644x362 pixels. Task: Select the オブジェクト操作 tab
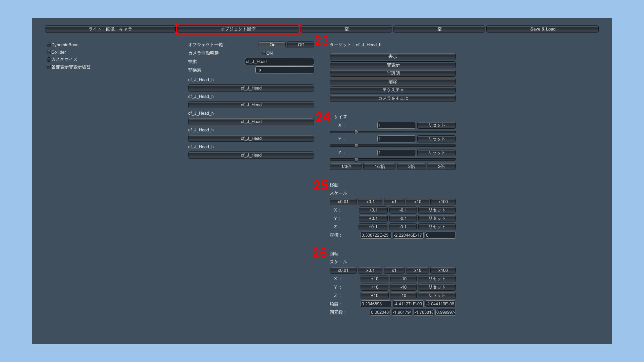pyautogui.click(x=238, y=29)
